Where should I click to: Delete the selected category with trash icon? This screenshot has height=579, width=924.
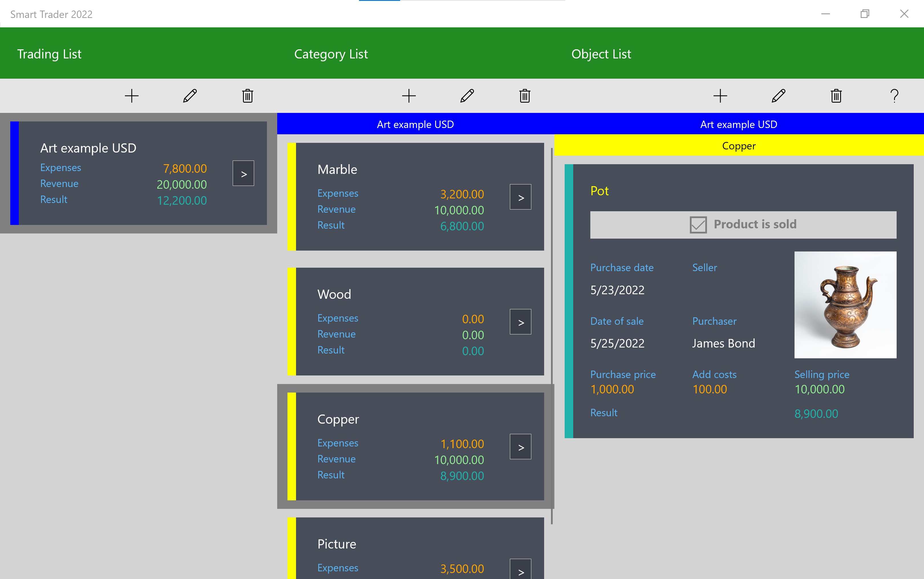[524, 96]
